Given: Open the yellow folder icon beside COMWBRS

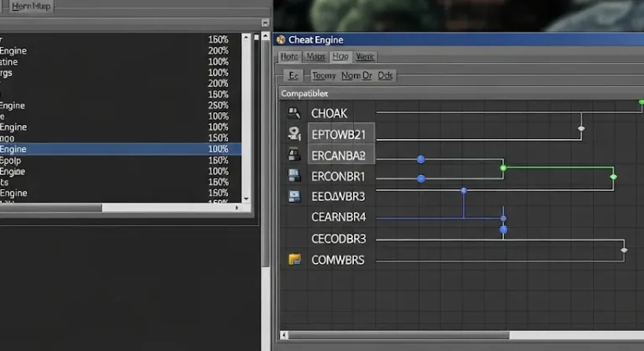Looking at the screenshot, I should (x=294, y=260).
